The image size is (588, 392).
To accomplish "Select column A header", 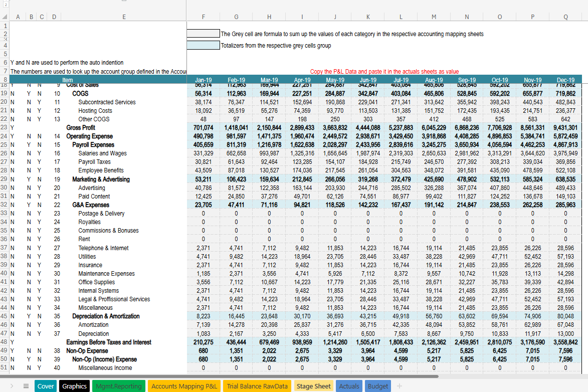I will coord(18,17).
